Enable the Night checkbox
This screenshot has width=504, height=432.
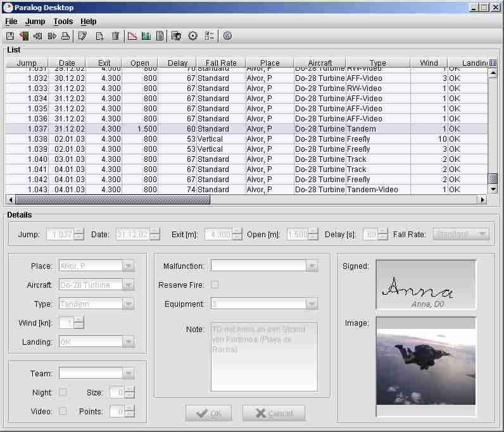63,392
